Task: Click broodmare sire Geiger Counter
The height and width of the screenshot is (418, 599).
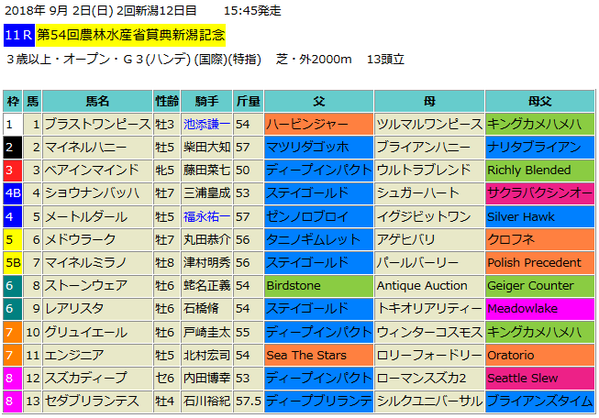Action: [539, 285]
